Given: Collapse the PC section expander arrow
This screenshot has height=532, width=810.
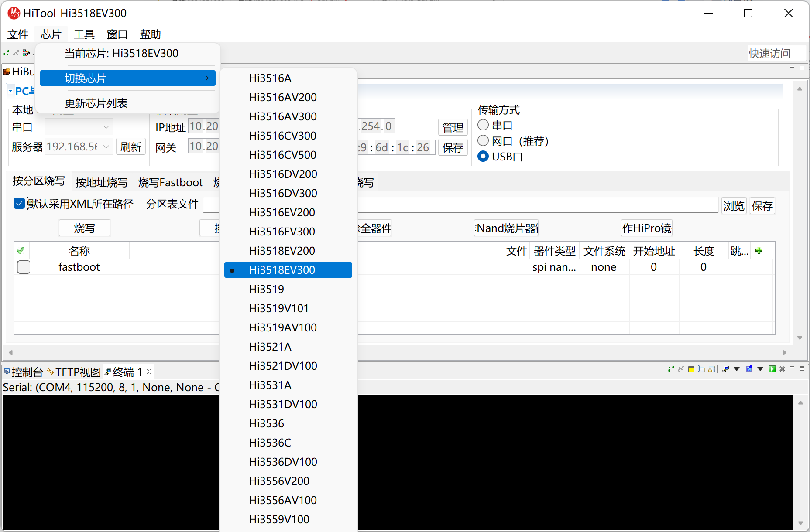Looking at the screenshot, I should click(x=10, y=91).
